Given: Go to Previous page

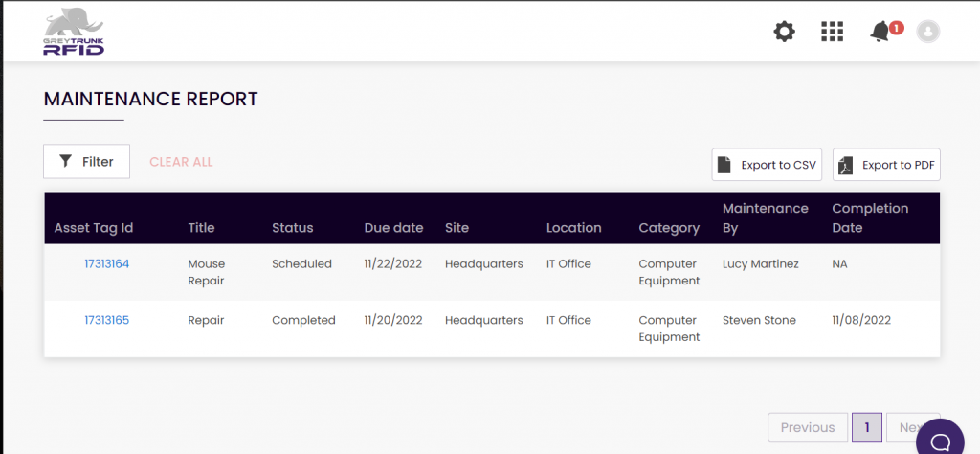Looking at the screenshot, I should (808, 427).
